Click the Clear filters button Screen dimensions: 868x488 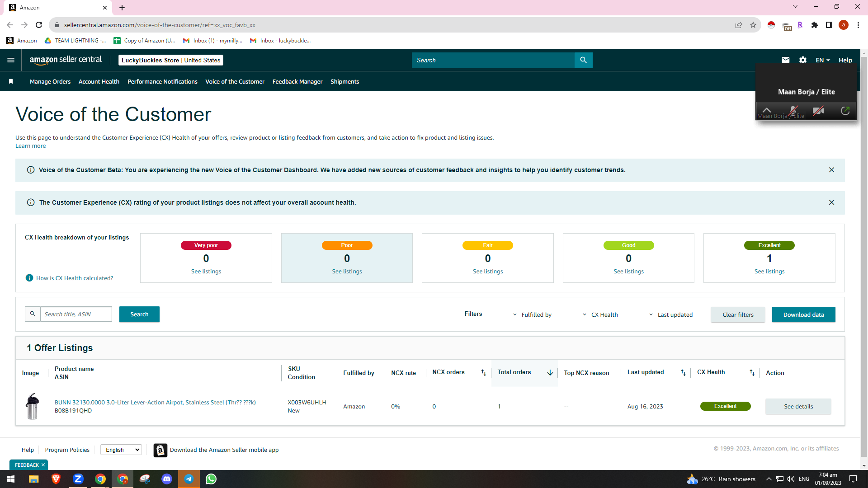(x=738, y=314)
